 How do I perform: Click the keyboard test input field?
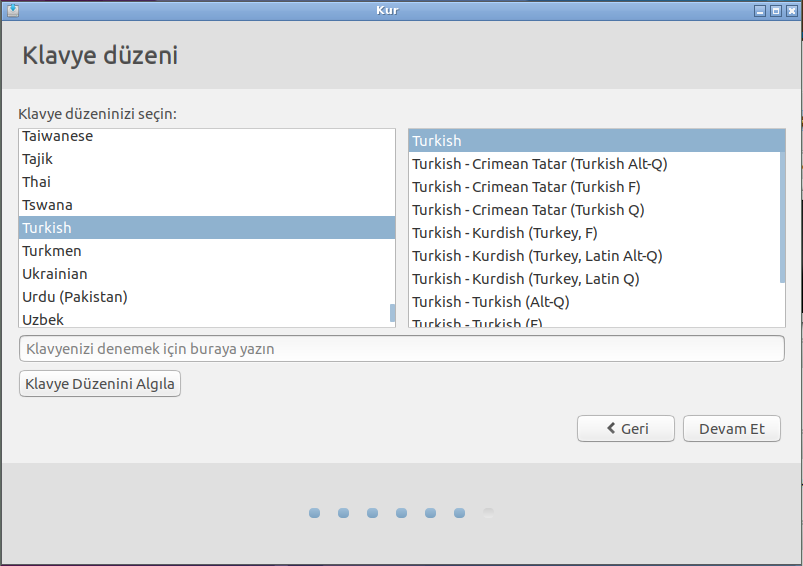pyautogui.click(x=401, y=349)
